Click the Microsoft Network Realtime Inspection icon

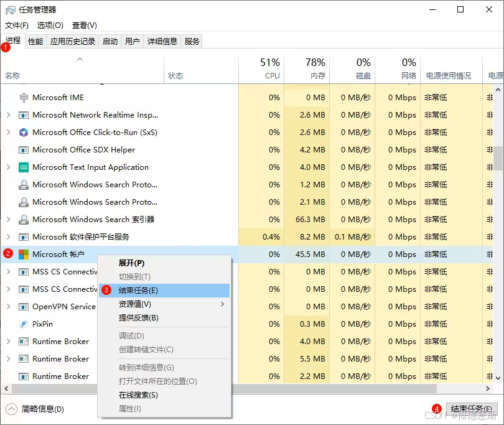(x=24, y=115)
